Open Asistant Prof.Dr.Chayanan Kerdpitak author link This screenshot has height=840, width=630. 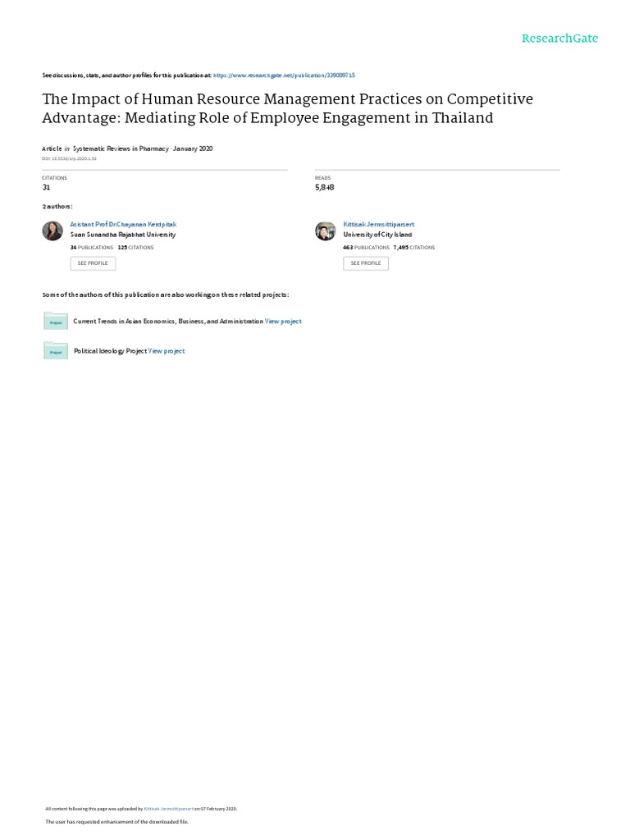pyautogui.click(x=124, y=224)
